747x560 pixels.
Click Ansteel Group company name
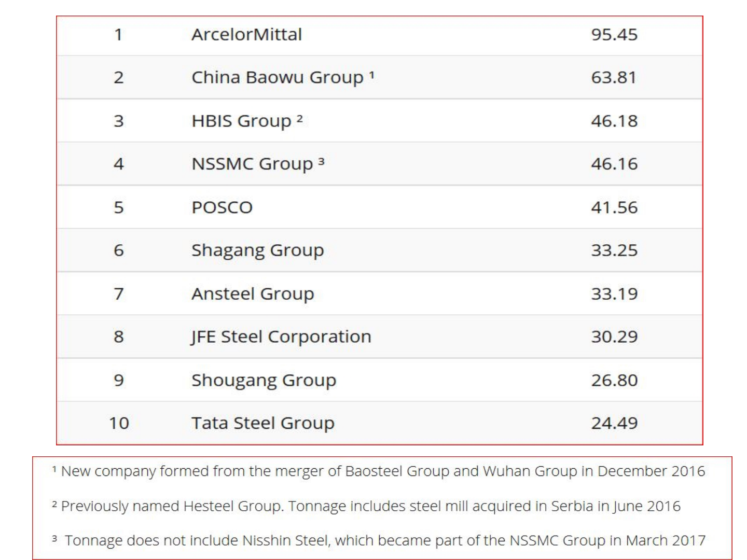tap(253, 294)
